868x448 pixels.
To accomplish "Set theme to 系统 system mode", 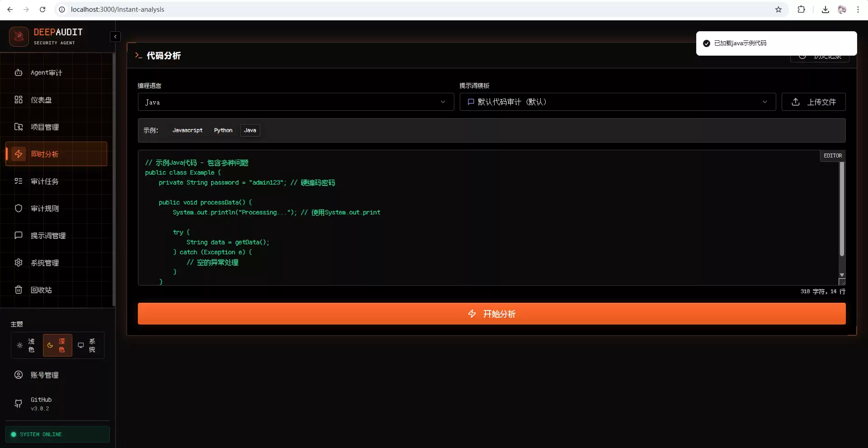I will [87, 345].
